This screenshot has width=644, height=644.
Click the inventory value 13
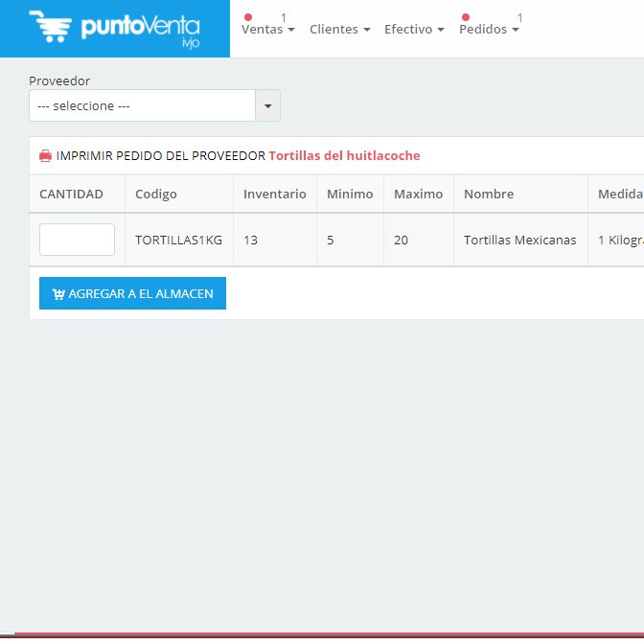(x=250, y=240)
